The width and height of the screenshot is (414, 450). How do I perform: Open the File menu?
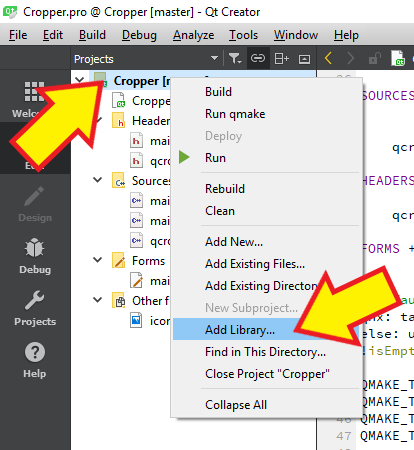[x=18, y=35]
